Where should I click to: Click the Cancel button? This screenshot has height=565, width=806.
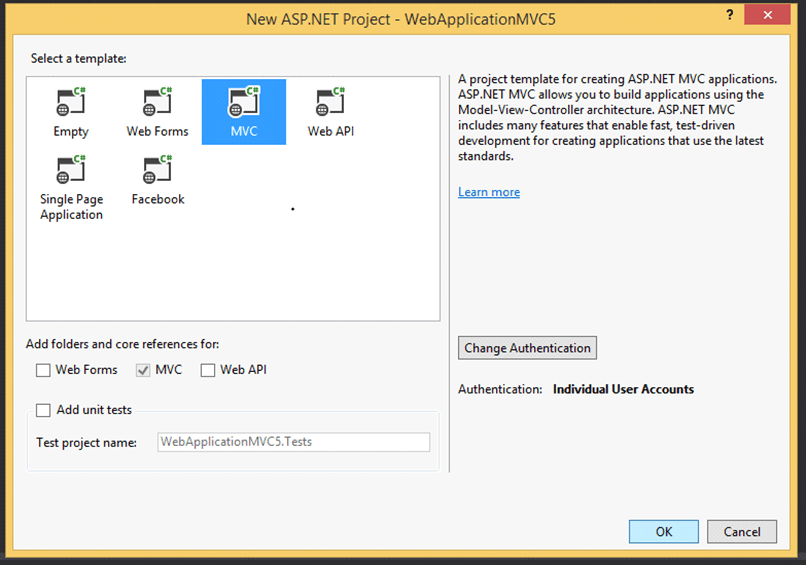pyautogui.click(x=742, y=532)
